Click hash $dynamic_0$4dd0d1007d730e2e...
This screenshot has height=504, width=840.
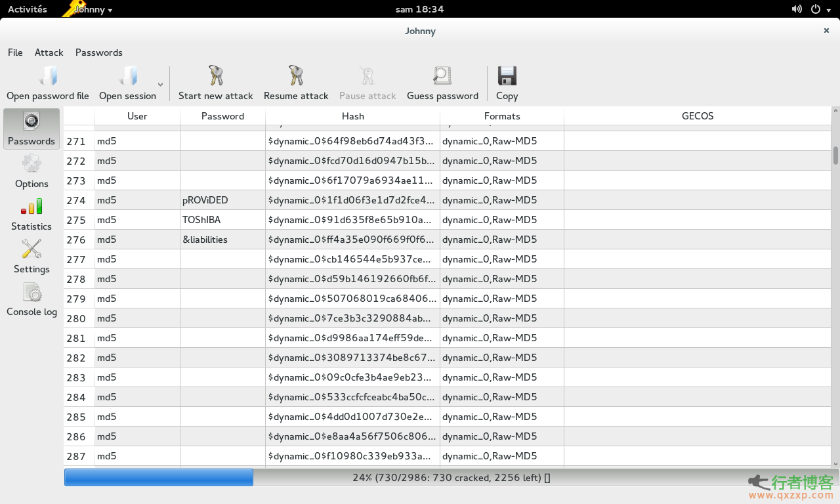pyautogui.click(x=352, y=417)
